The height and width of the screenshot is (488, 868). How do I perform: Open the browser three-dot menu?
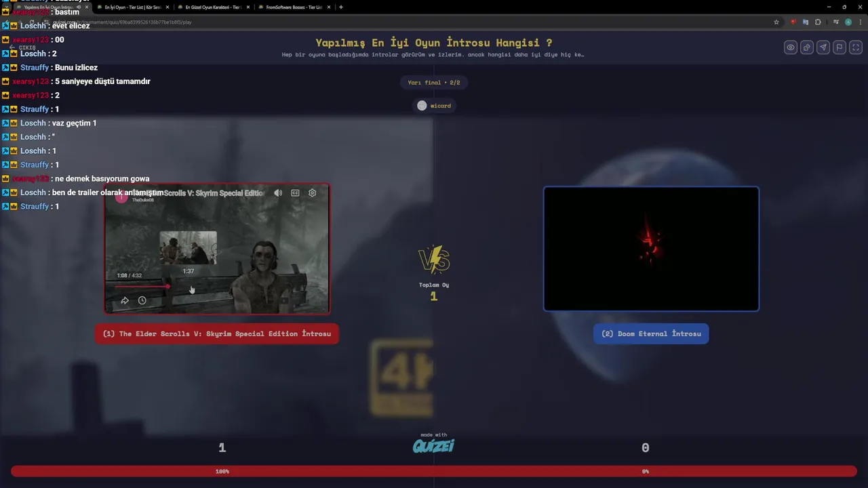(x=860, y=22)
